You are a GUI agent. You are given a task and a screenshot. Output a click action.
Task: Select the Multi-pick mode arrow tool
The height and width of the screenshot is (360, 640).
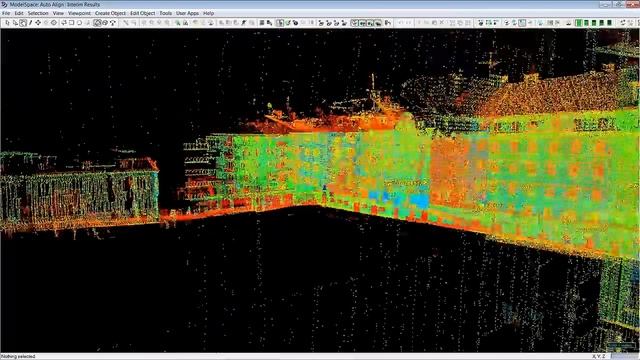click(x=15, y=23)
